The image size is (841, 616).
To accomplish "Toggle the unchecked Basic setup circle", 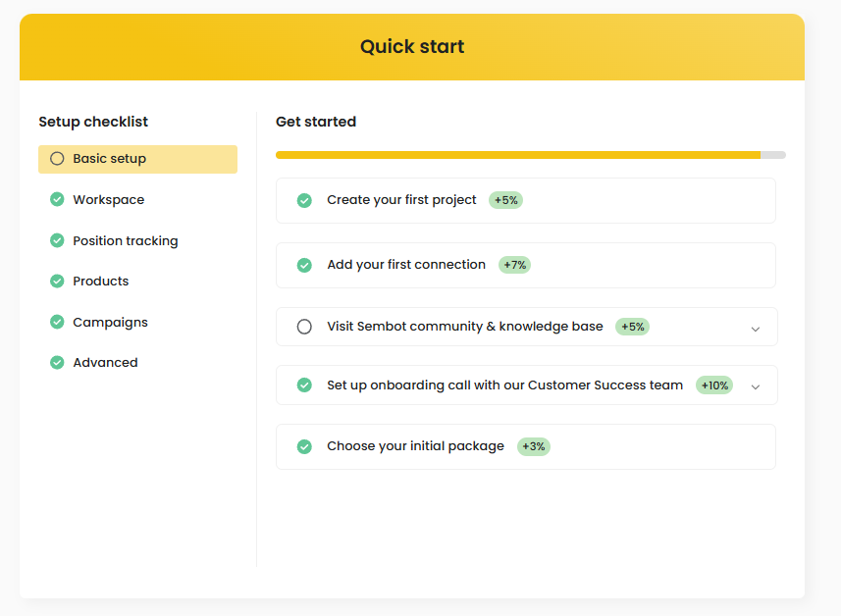I will click(x=57, y=159).
